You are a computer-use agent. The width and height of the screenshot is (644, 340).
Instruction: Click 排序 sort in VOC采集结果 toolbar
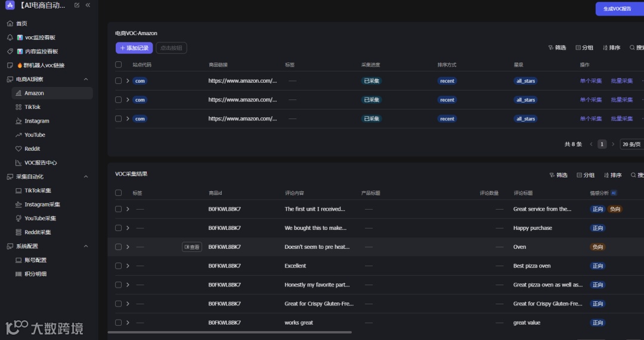click(612, 175)
